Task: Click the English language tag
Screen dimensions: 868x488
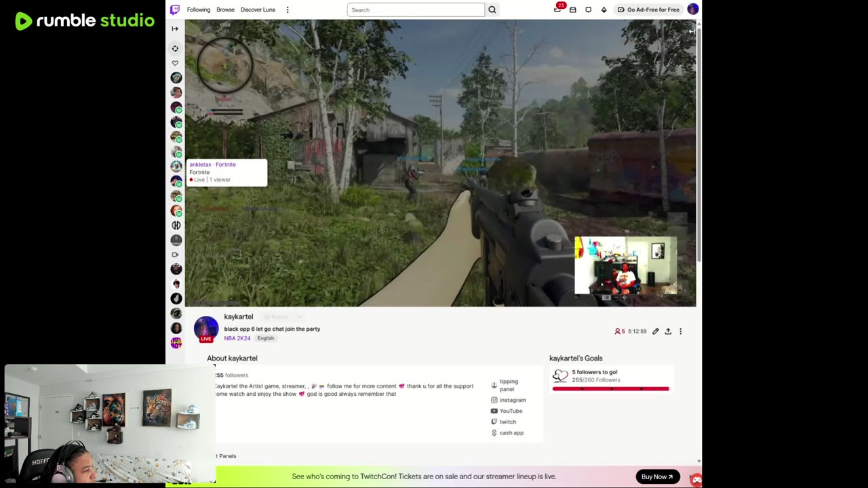Action: [x=265, y=338]
